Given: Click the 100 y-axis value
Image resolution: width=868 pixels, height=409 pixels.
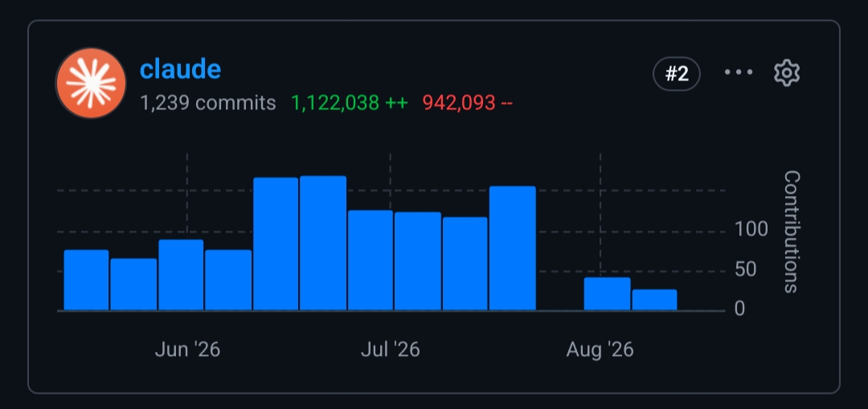Looking at the screenshot, I should click(x=751, y=229).
